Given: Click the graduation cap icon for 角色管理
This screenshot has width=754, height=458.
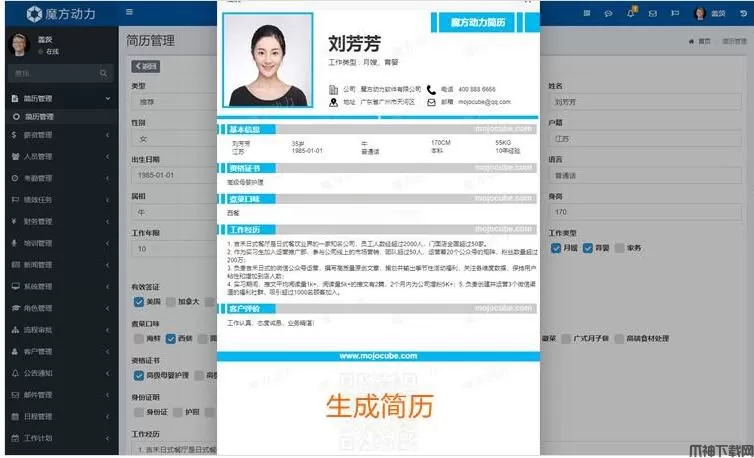Looking at the screenshot, I should pos(15,308).
